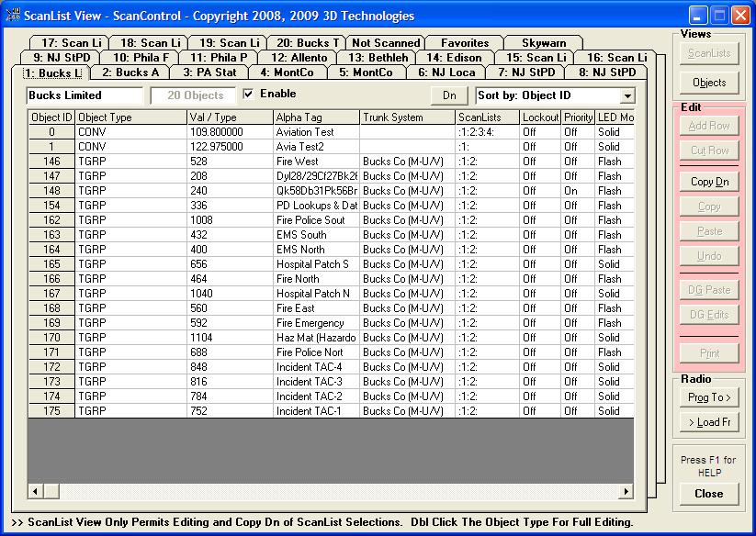Click the horizontal scrollbar right arrow
Screen dimensions: 756x536
pyautogui.click(x=626, y=491)
